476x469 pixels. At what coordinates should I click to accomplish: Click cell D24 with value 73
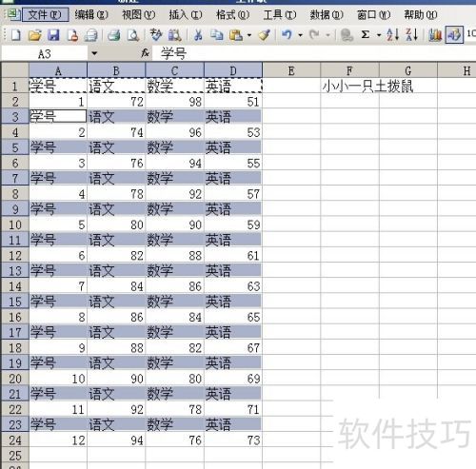coord(233,440)
